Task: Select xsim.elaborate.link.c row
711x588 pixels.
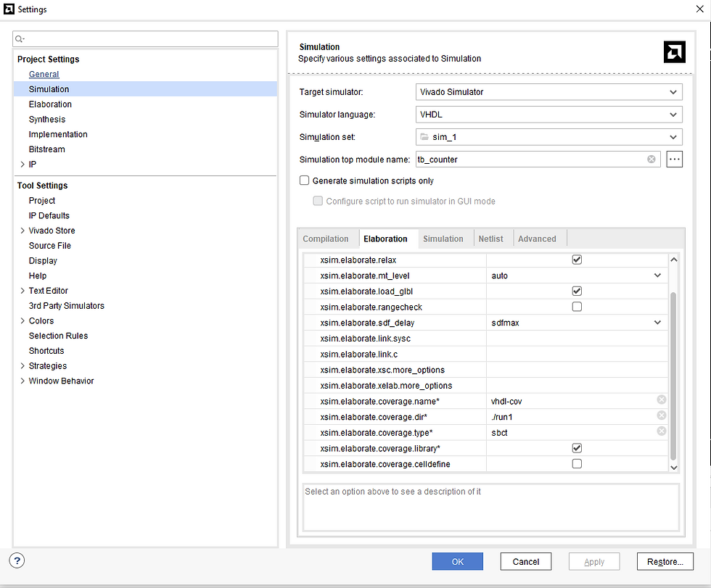Action: (x=485, y=355)
